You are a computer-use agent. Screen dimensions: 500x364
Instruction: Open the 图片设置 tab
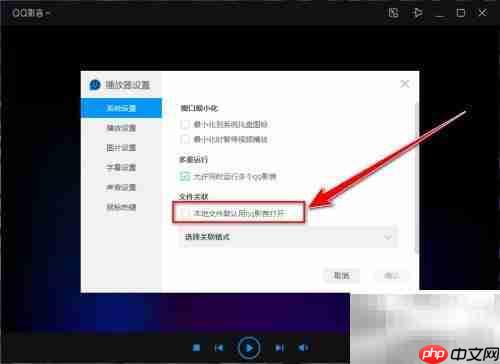click(x=121, y=147)
